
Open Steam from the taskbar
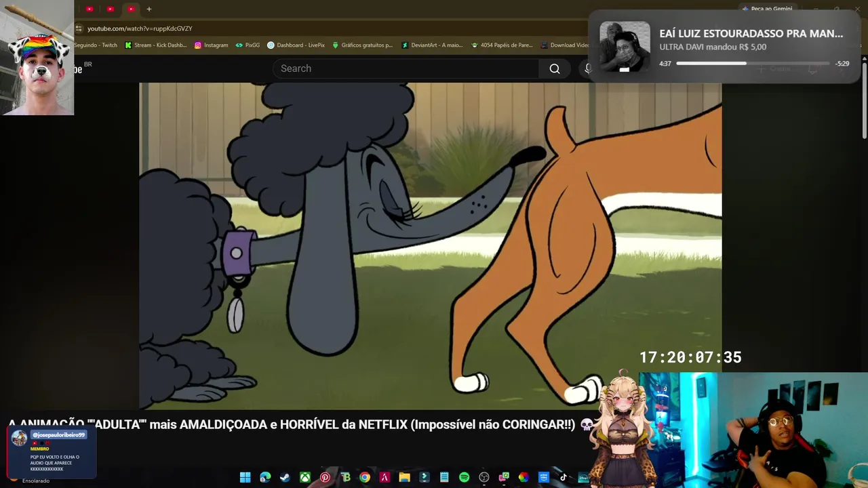click(x=285, y=477)
